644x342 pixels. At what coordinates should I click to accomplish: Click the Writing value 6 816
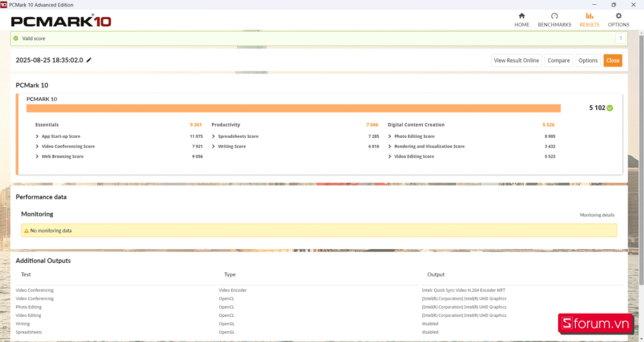[x=374, y=146]
